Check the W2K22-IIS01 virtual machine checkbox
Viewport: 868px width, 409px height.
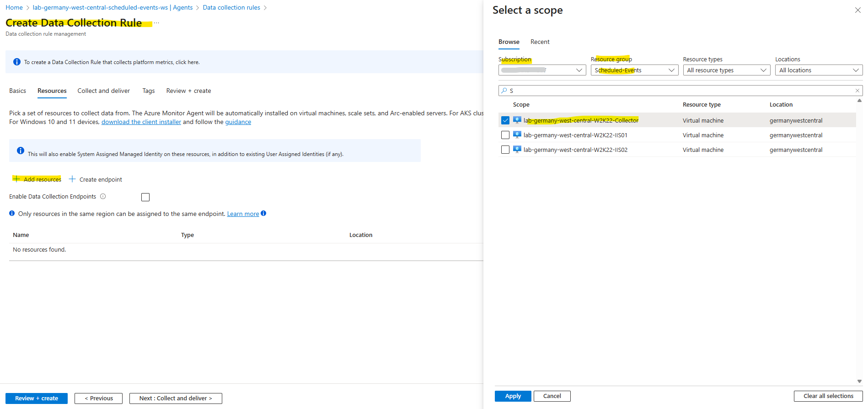505,135
